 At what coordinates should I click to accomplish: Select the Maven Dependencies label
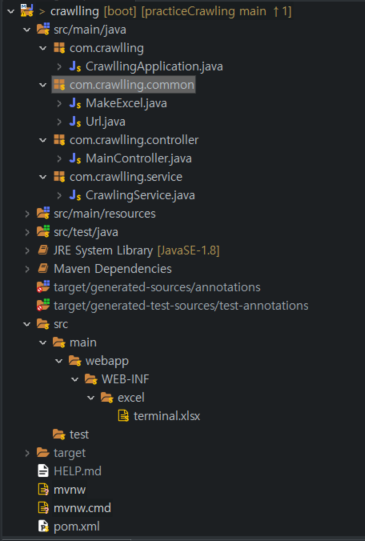coord(113,269)
